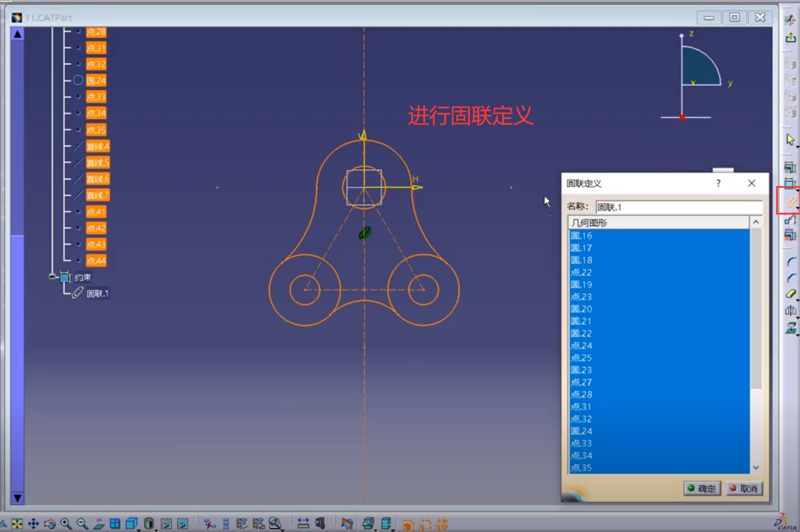Click the compass in the viewport corner
The image size is (800, 532).
click(x=695, y=76)
